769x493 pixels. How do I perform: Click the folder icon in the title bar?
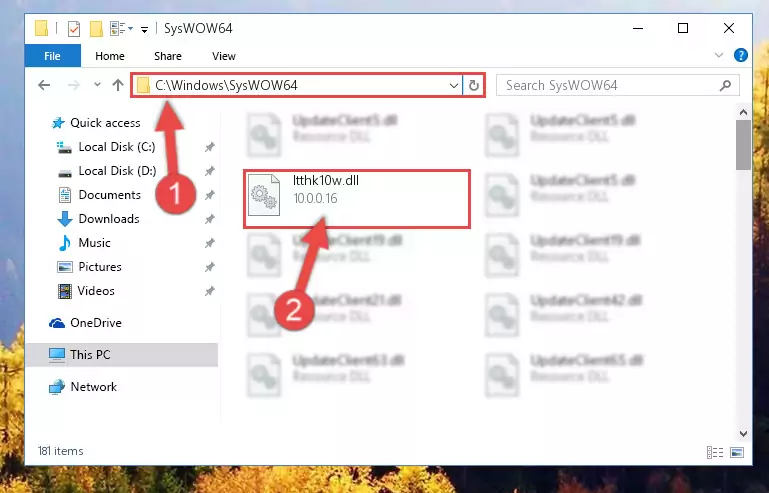click(42, 28)
